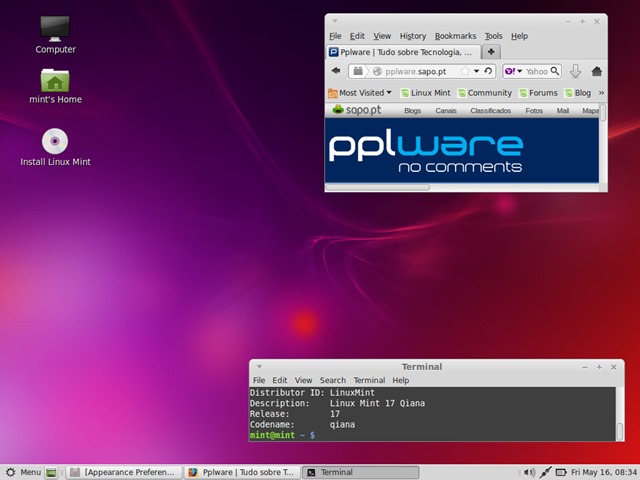
Task: Open the Terminal window's Help menu
Action: coord(400,380)
